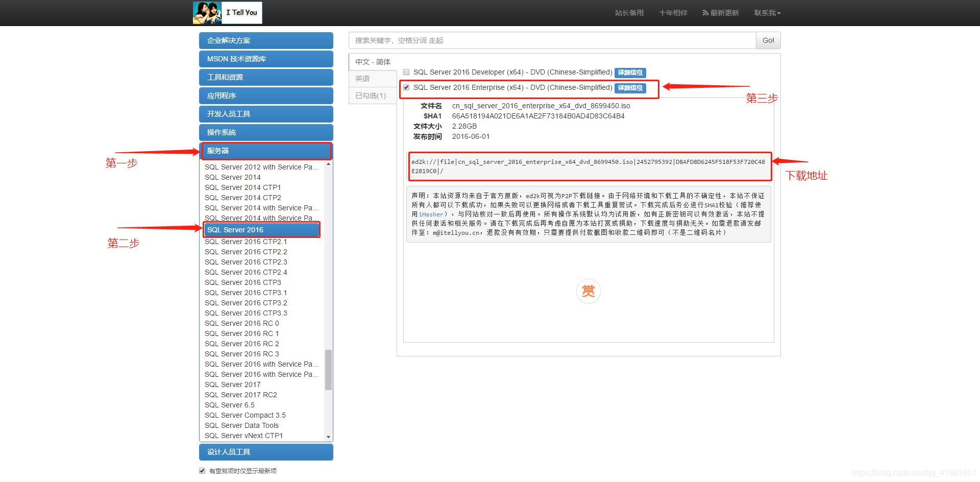Viewport: 980px width, 482px height.
Task: Select SQL Server 2016 RC 3
Action: [242, 354]
